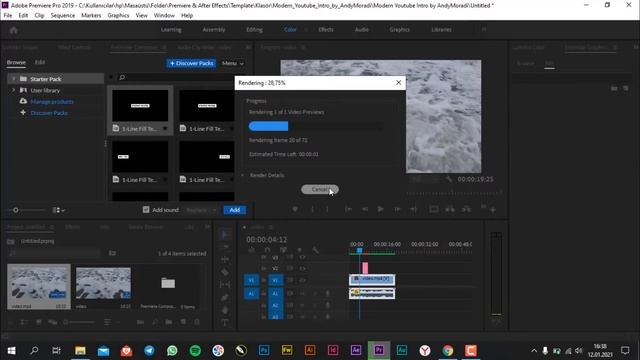Select the Type tool in the tools panel
The image size is (640, 360).
225,322
